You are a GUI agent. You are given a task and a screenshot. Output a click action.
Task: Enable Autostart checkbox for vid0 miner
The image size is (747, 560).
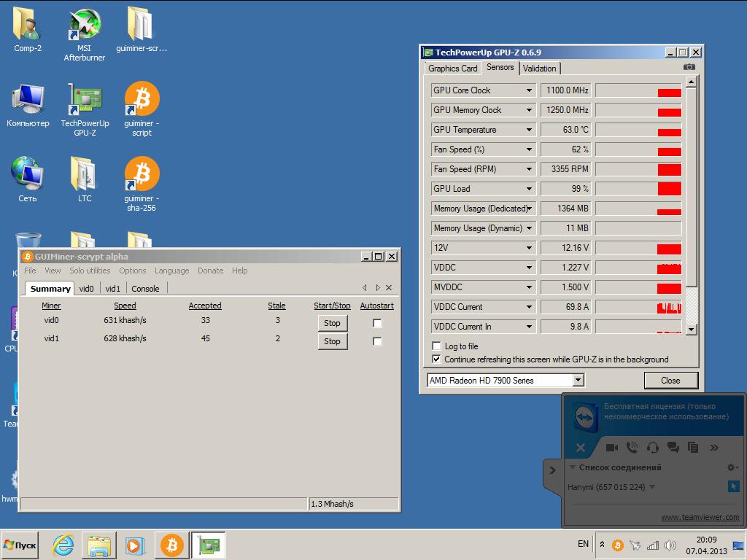(x=377, y=323)
